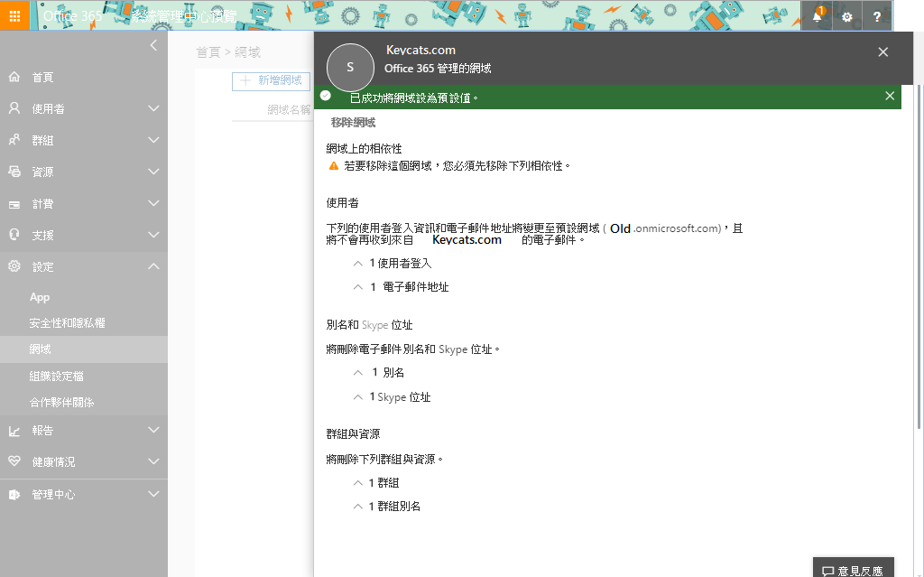924x577 pixels.
Task: Close the Keycats.com domain panel
Action: tap(882, 51)
